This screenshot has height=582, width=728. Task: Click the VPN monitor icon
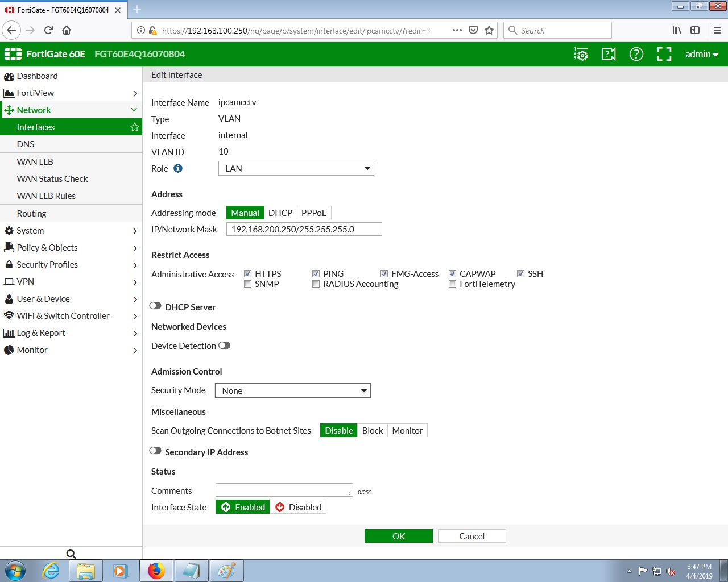[9, 282]
